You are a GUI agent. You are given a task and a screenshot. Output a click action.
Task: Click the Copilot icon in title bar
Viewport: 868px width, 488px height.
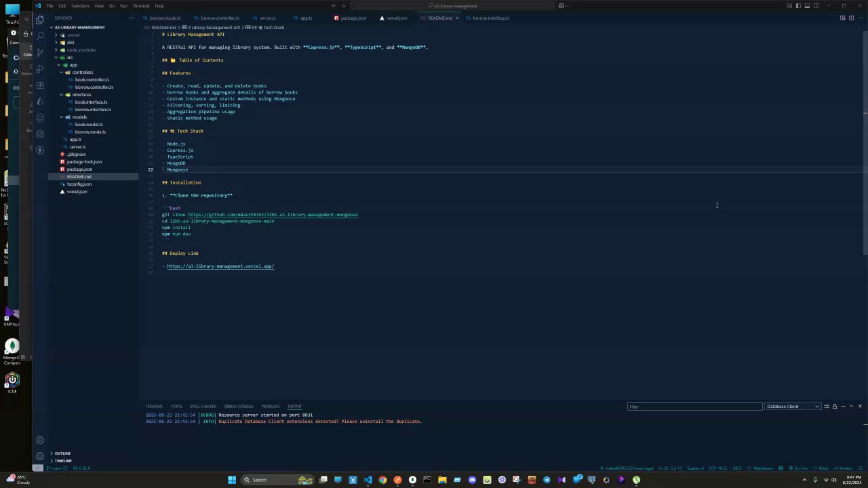point(561,6)
